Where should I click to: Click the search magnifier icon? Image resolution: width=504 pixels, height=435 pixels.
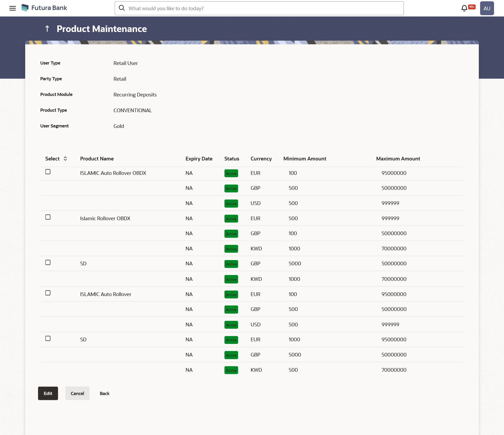(122, 8)
